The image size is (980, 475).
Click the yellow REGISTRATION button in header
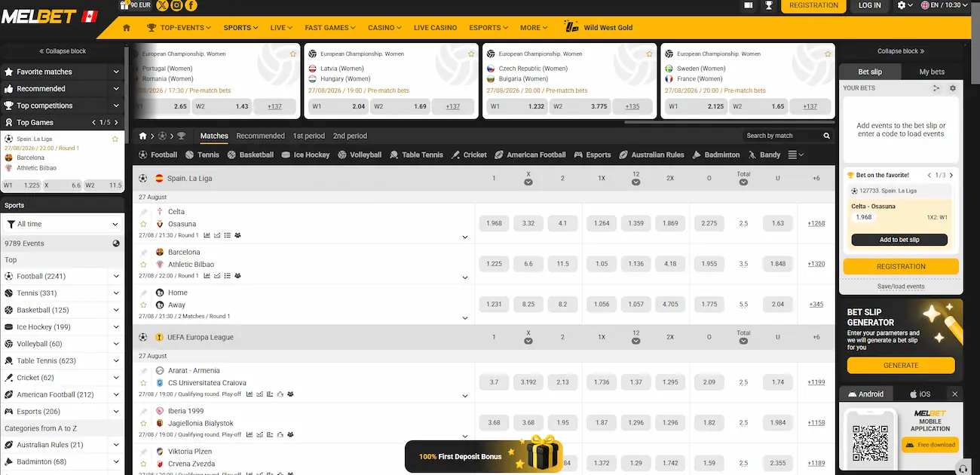813,5
